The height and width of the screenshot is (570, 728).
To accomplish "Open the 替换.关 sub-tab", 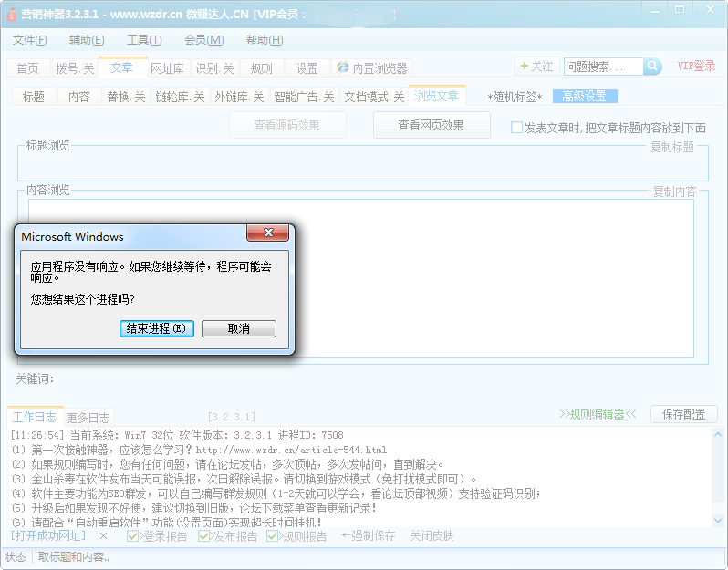I will pyautogui.click(x=126, y=97).
